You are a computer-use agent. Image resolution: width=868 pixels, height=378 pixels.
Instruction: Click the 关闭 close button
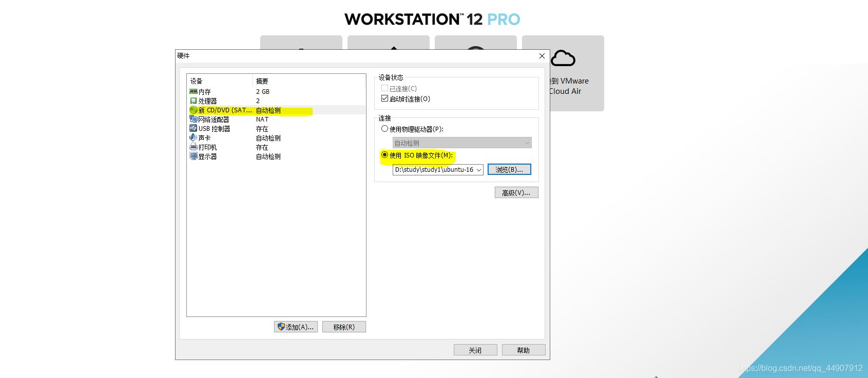pyautogui.click(x=475, y=350)
